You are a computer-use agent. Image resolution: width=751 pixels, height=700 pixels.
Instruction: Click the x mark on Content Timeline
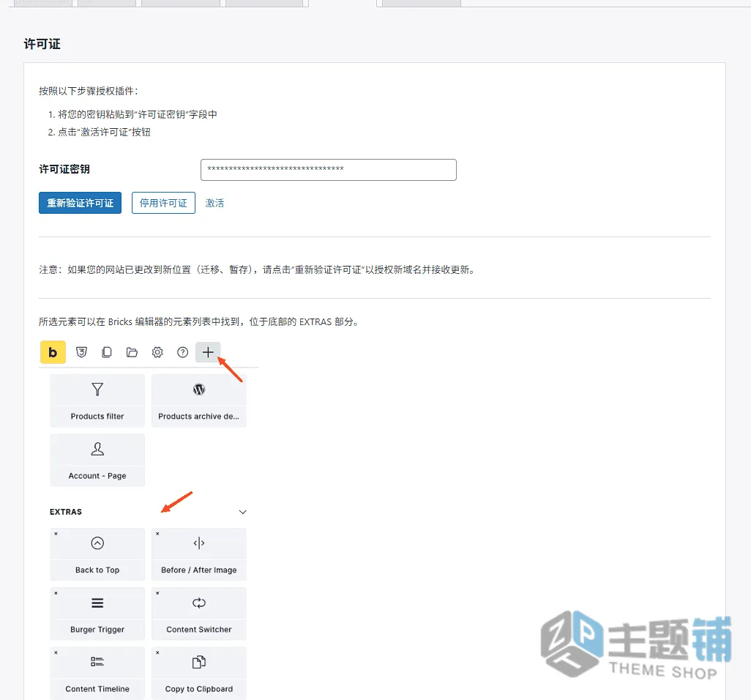tap(56, 652)
